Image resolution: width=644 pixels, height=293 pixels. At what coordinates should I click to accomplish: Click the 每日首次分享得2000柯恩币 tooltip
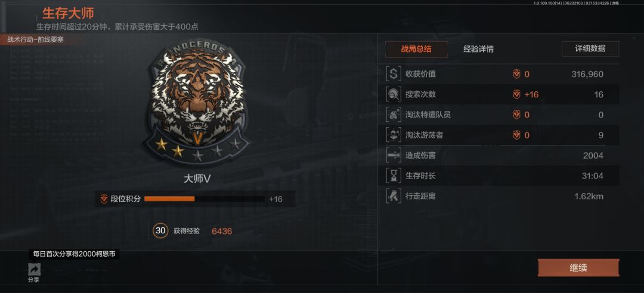pyautogui.click(x=75, y=254)
